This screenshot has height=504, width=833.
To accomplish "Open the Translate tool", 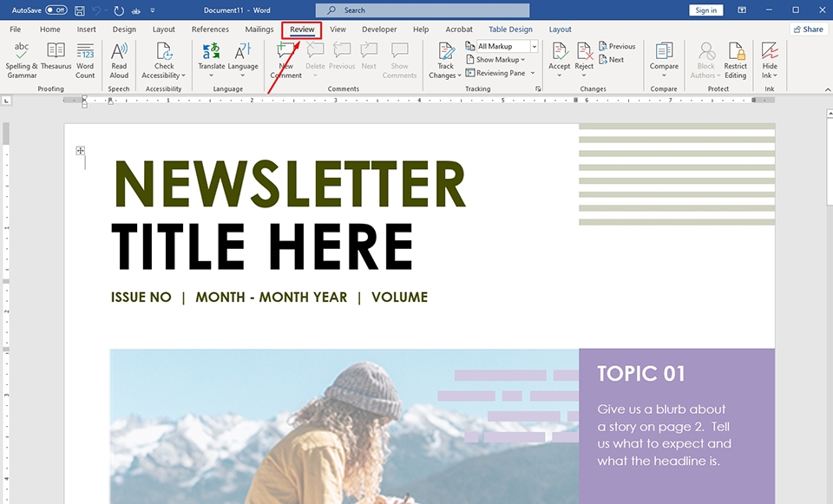I will [212, 60].
